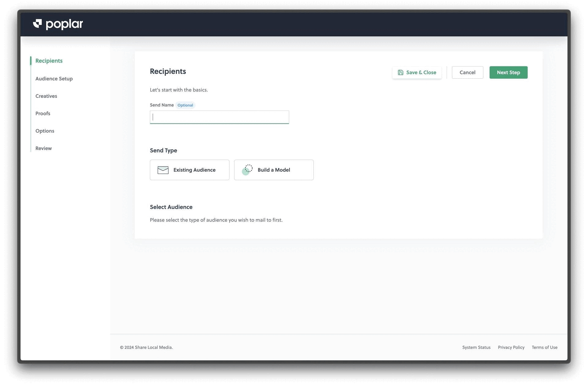This screenshot has width=588, height=384.
Task: Cancel the send setup
Action: [467, 73]
